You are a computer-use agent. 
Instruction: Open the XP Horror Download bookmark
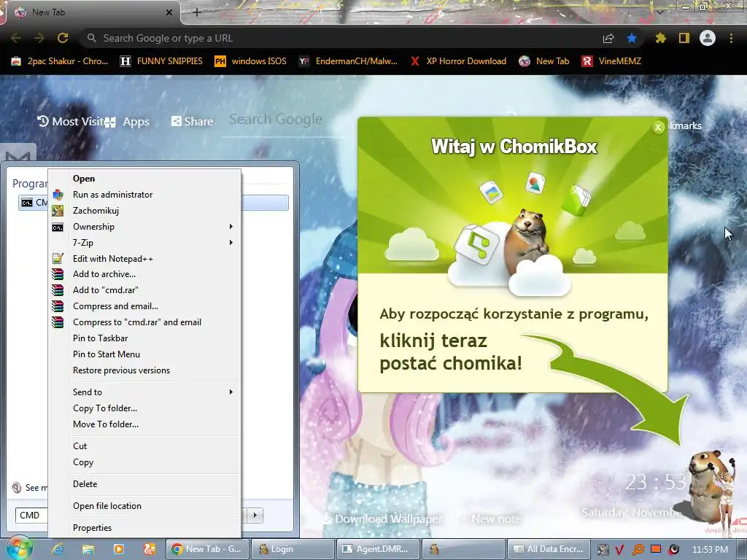click(x=458, y=61)
